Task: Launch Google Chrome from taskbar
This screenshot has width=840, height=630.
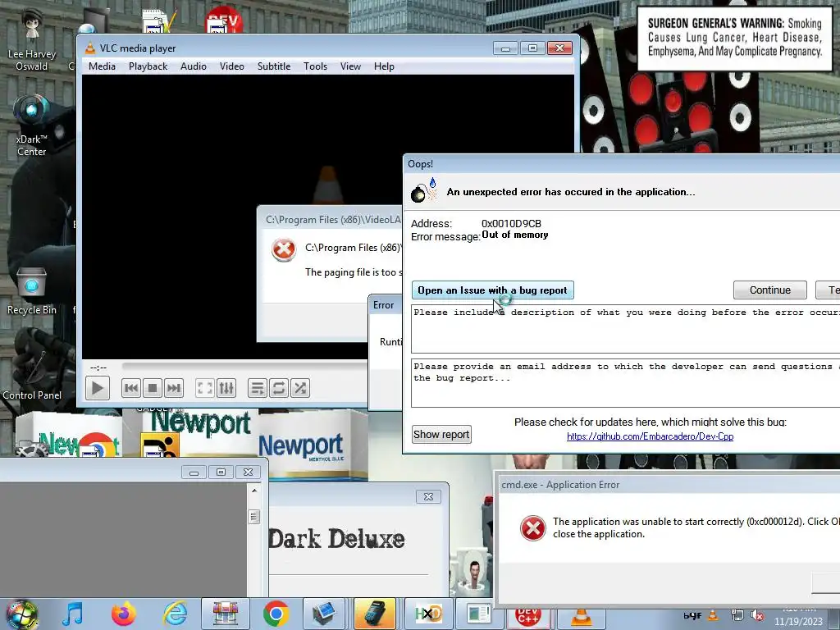Action: pyautogui.click(x=276, y=614)
